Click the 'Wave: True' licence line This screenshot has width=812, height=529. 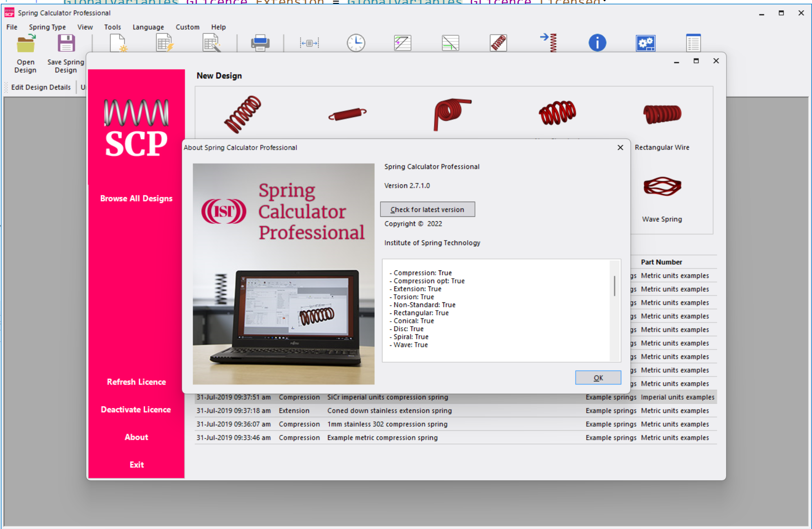[x=409, y=344]
